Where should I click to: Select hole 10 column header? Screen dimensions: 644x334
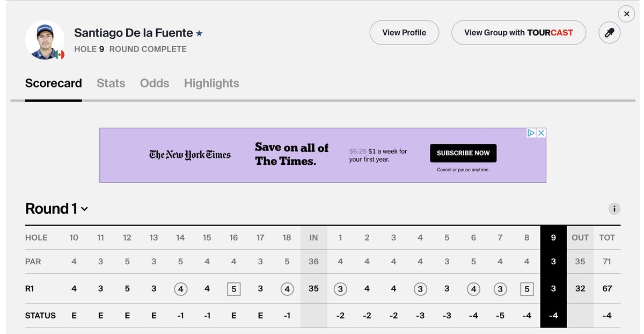click(74, 238)
